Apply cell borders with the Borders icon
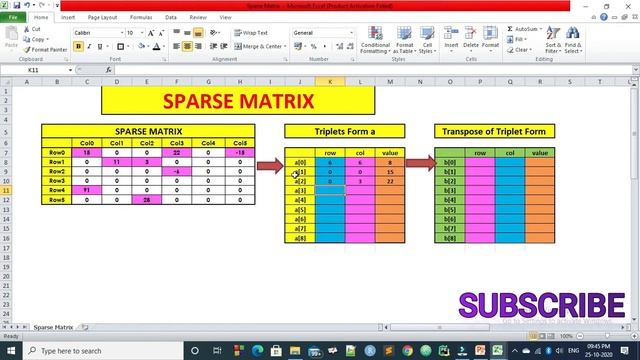Viewport: 640px width, 360px height. [x=120, y=47]
